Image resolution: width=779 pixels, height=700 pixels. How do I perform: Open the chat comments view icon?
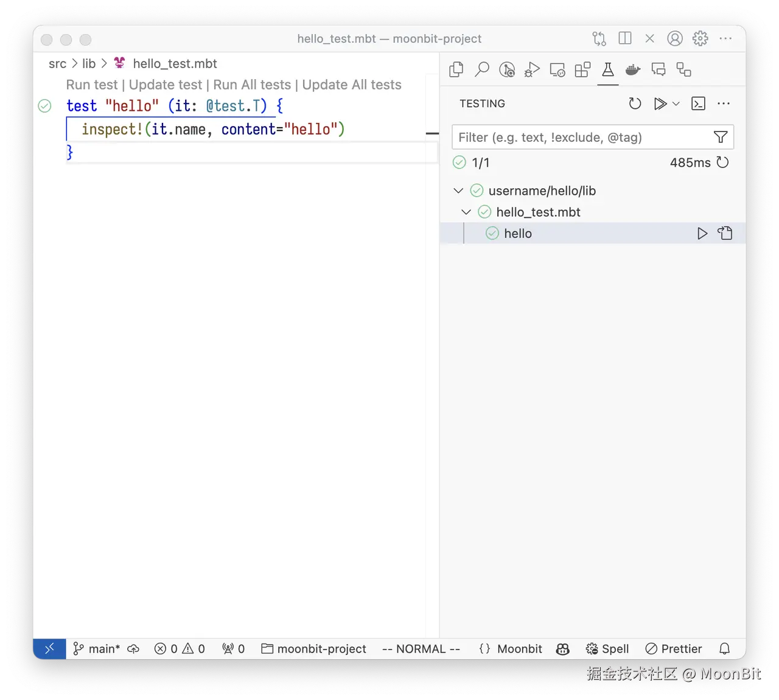click(x=658, y=70)
